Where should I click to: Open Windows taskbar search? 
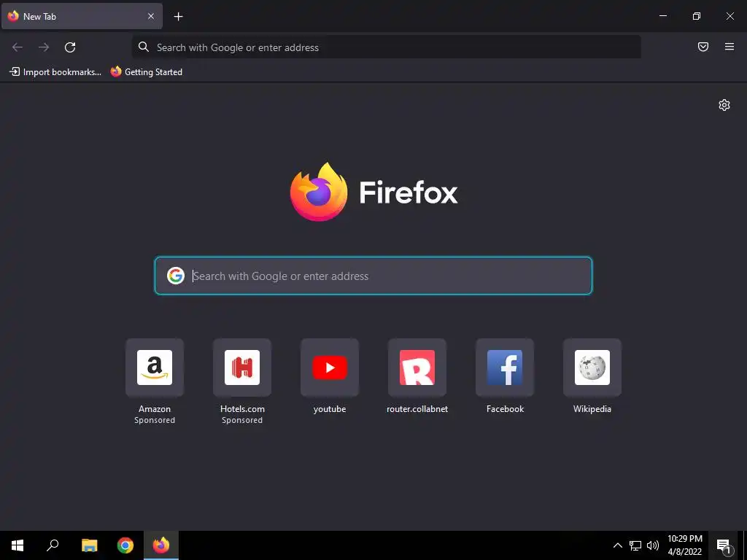pos(53,545)
